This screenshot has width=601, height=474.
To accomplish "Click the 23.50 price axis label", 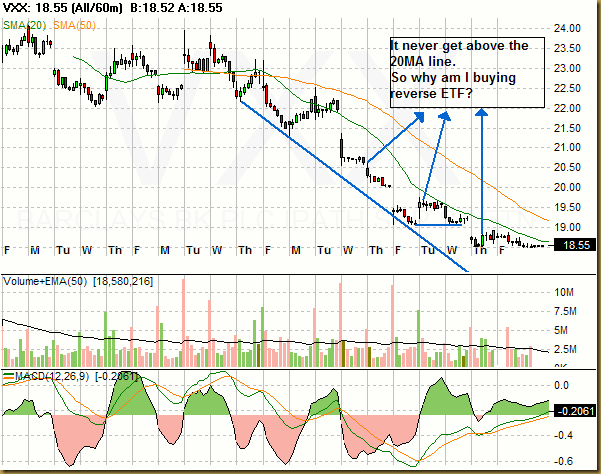I will tap(567, 49).
